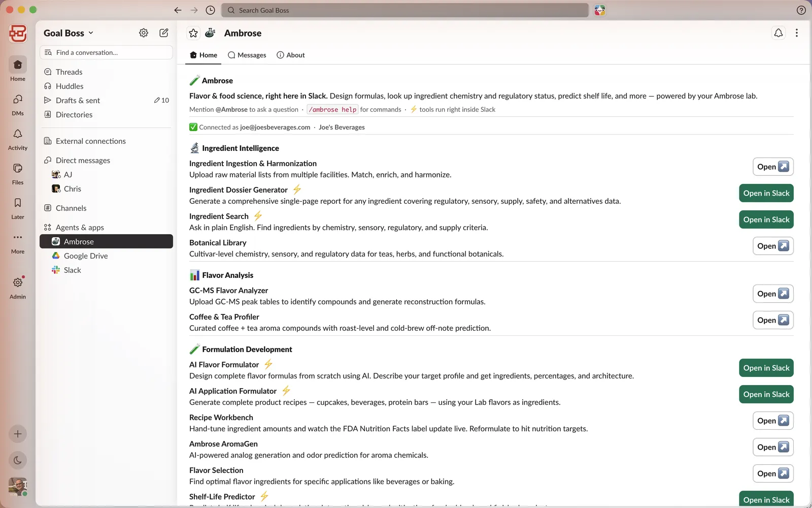
Task: Click the Goal Boss workspace logo icon
Action: 18,34
